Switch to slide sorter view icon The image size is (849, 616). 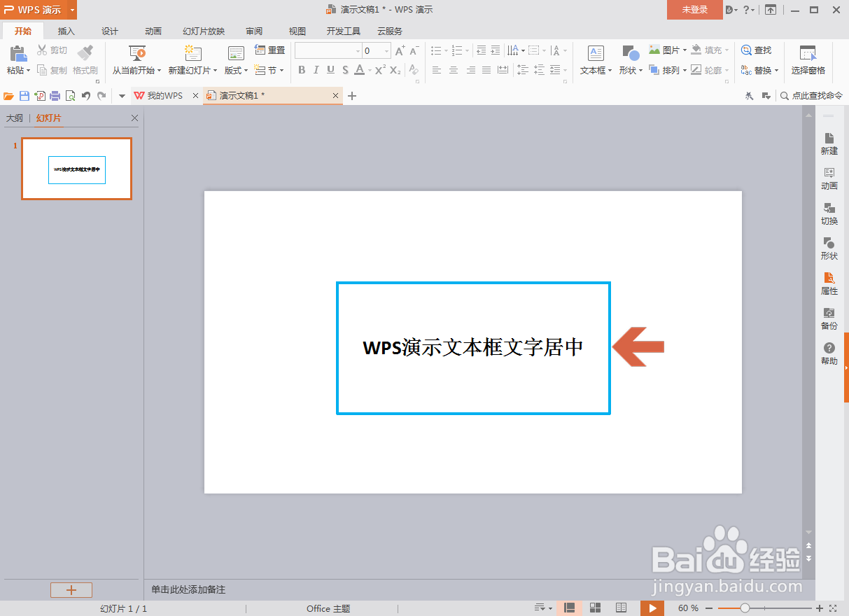[x=596, y=608]
